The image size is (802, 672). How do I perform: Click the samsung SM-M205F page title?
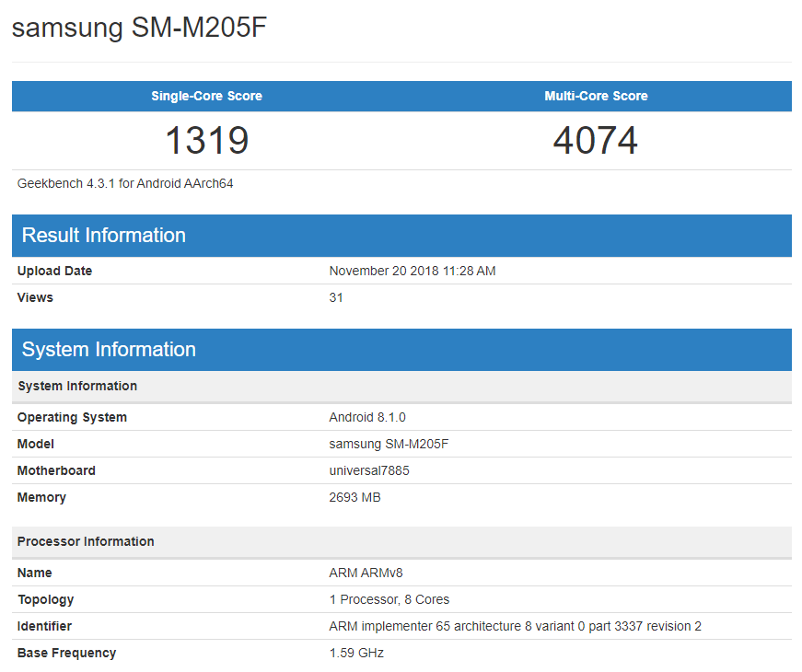pos(140,28)
